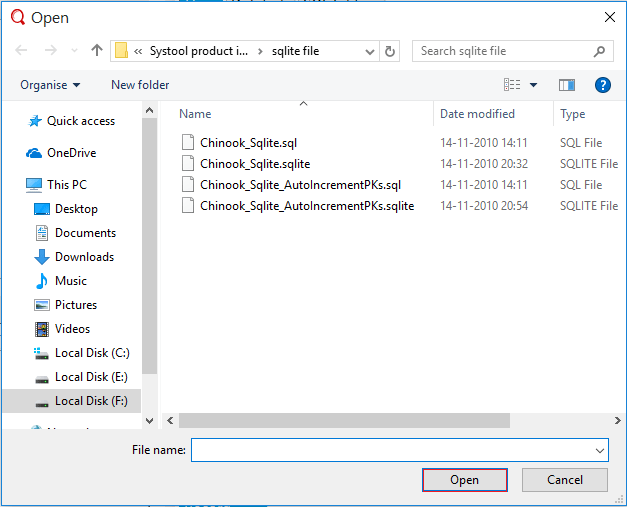627x507 pixels.
Task: Select Chinook_Sqlite.sqlite file
Action: (255, 164)
